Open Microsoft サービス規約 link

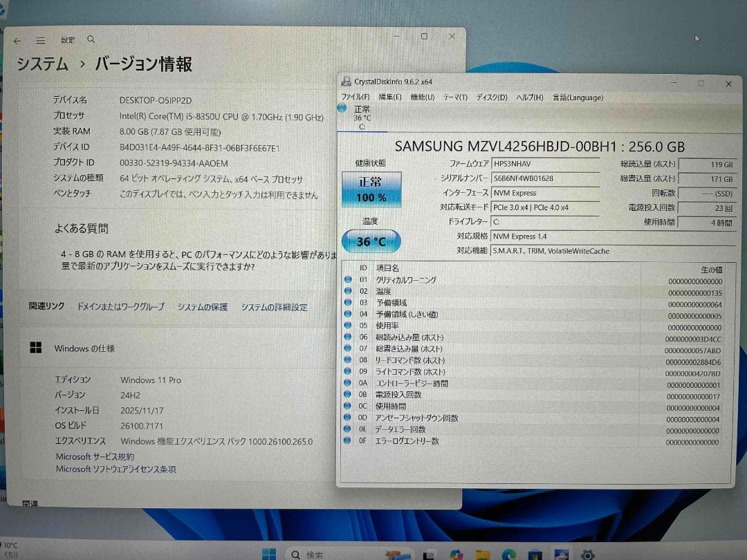pyautogui.click(x=95, y=456)
